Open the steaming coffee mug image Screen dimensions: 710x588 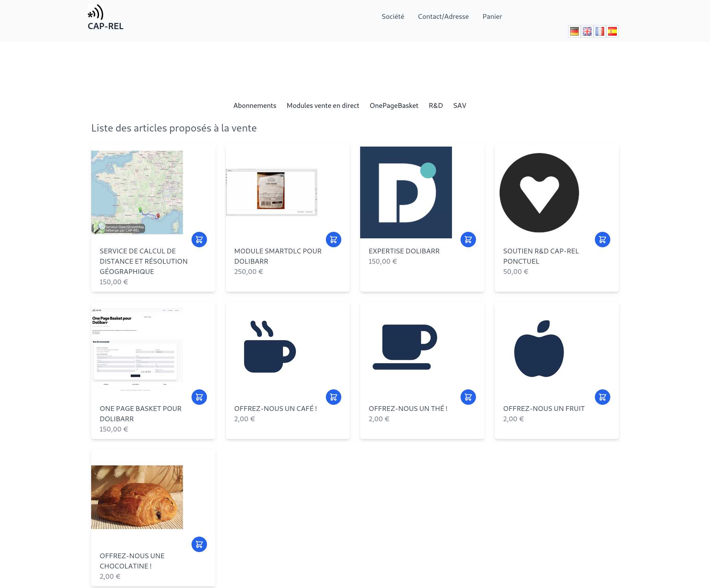coord(270,347)
